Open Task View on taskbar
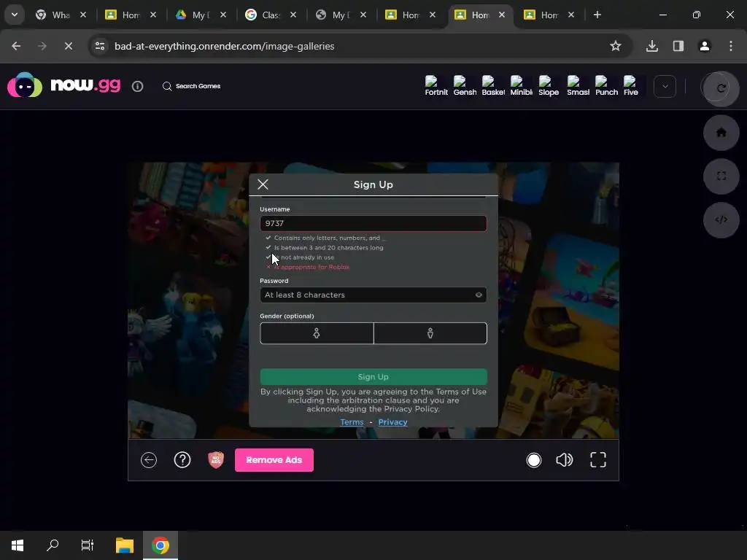Screen dimensions: 747x560 [x=88, y=545]
